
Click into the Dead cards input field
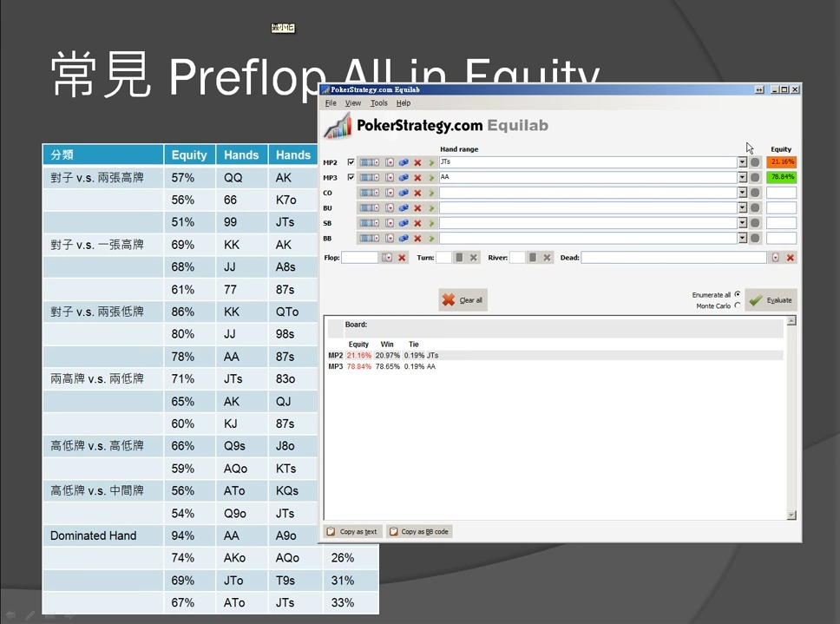point(674,258)
